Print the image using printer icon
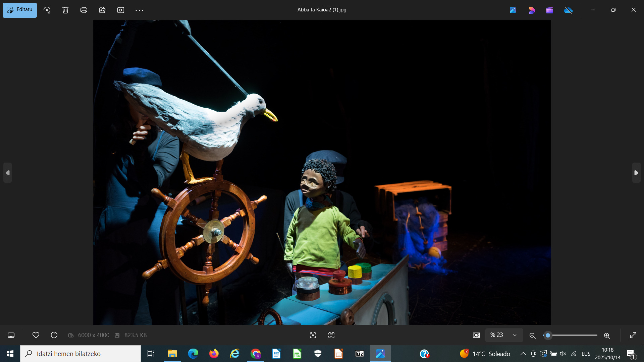The image size is (644, 362). pos(84,10)
